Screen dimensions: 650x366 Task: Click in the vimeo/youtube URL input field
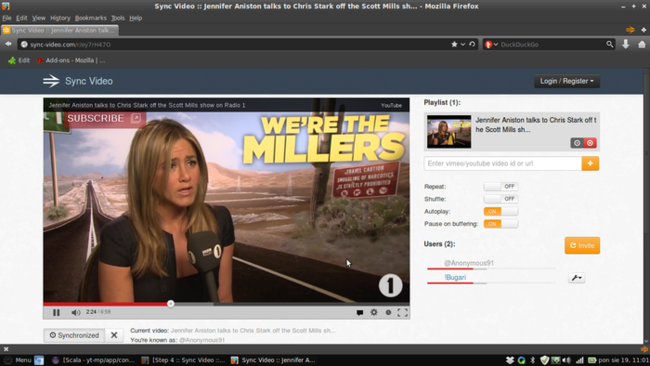(x=503, y=163)
